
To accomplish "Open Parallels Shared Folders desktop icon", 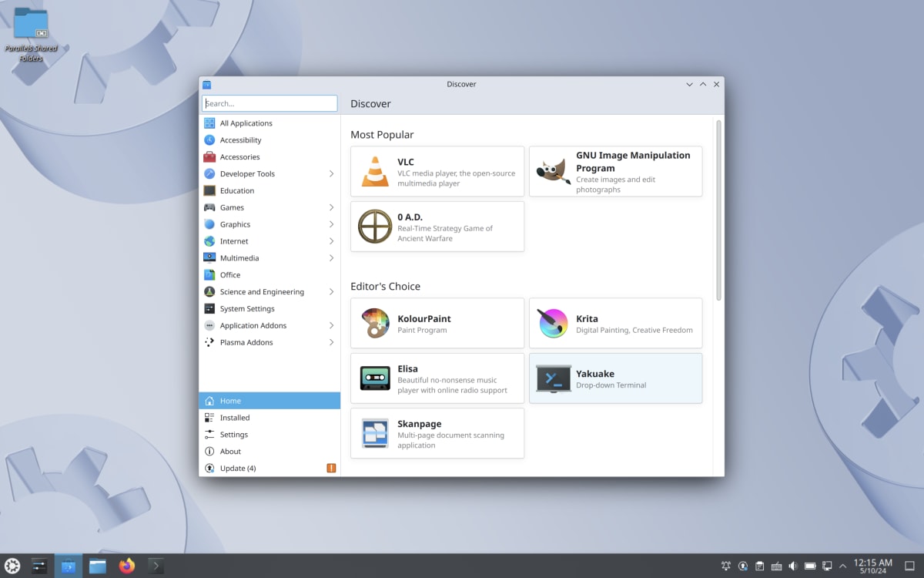I will [x=31, y=34].
